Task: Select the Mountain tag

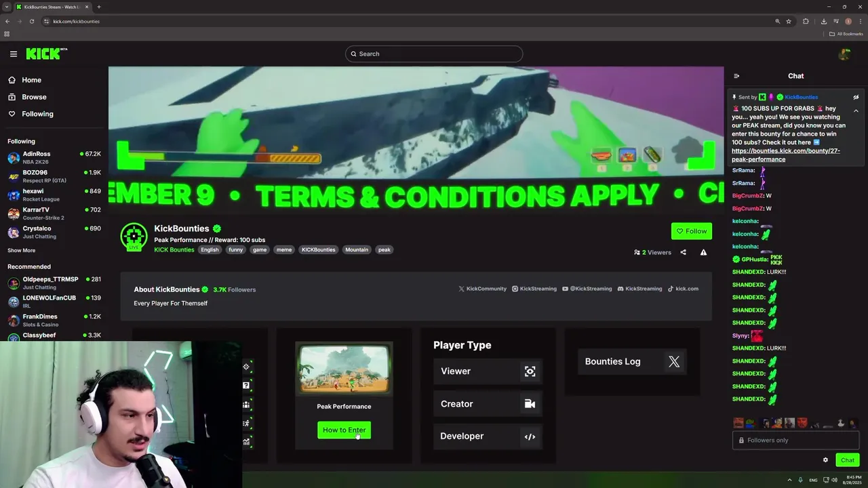Action: pos(357,249)
